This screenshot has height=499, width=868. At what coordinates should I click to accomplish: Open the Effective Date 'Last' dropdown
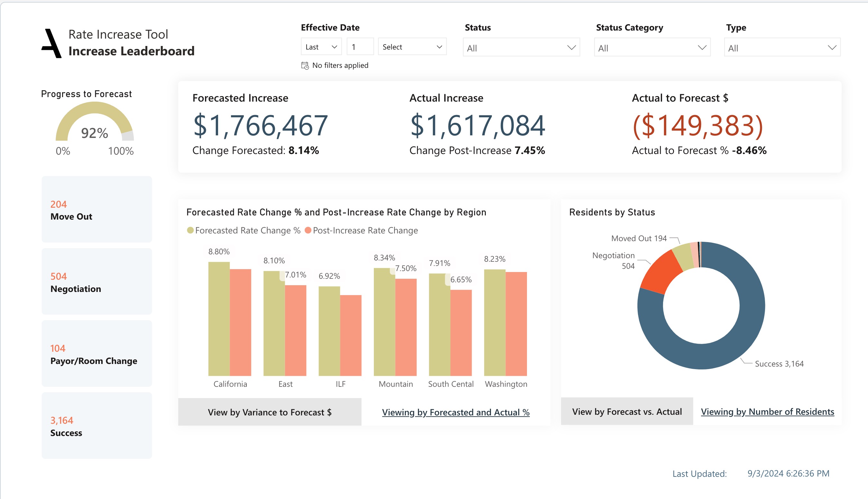pyautogui.click(x=321, y=47)
